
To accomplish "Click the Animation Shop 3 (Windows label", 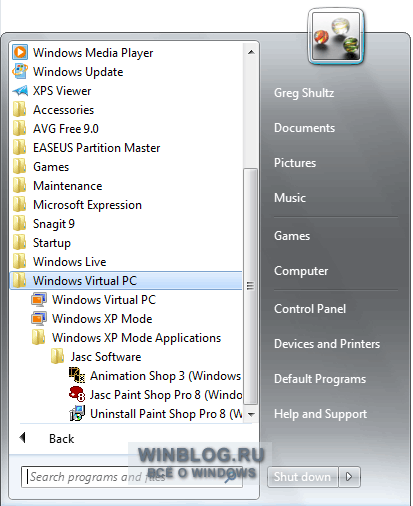I will tap(166, 376).
